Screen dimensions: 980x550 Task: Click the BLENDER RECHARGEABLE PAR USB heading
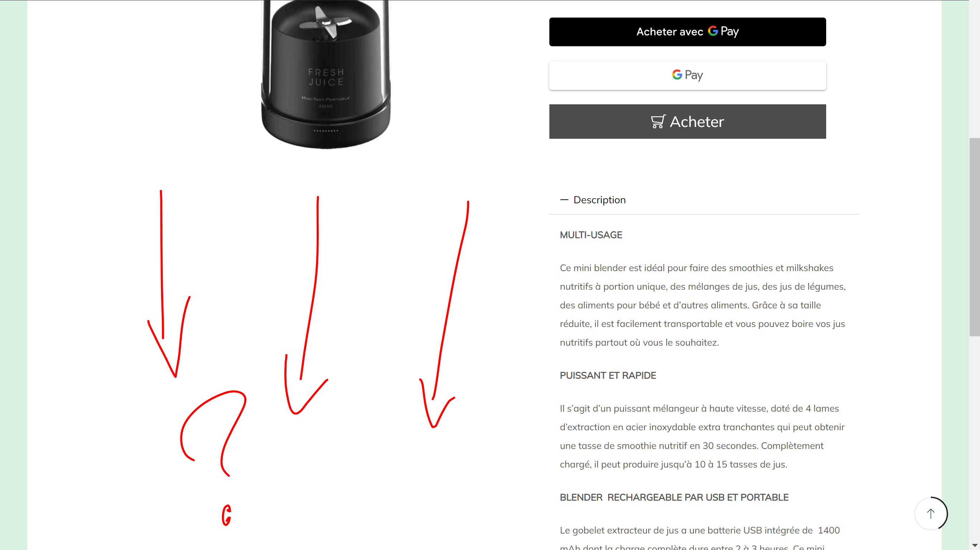(674, 497)
